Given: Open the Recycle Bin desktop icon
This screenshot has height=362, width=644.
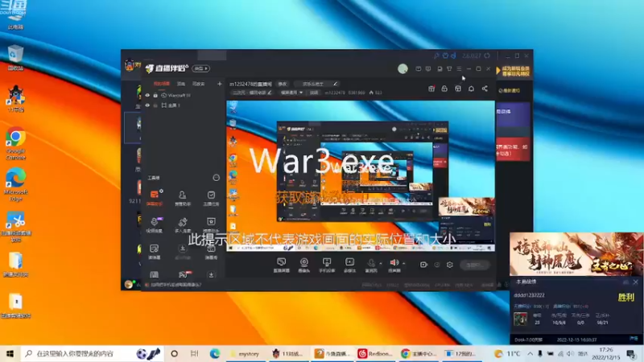Looking at the screenshot, I should (x=15, y=57).
